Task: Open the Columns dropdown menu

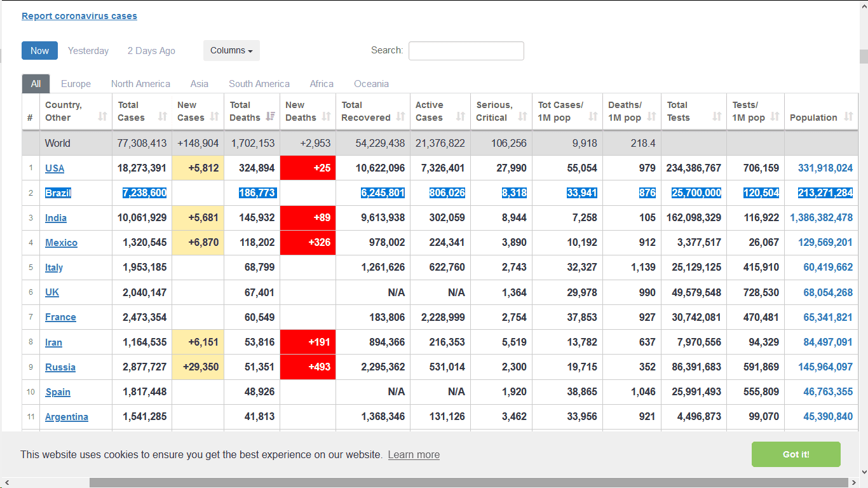Action: tap(231, 51)
